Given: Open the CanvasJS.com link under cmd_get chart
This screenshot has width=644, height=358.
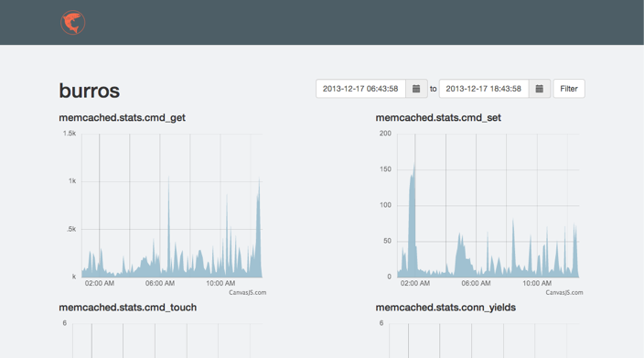Looking at the screenshot, I should [247, 293].
